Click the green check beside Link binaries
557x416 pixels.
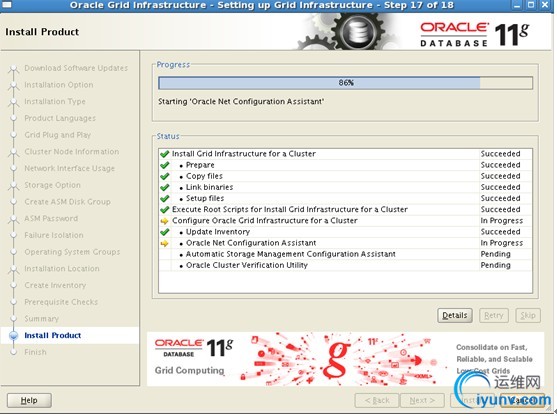click(164, 187)
